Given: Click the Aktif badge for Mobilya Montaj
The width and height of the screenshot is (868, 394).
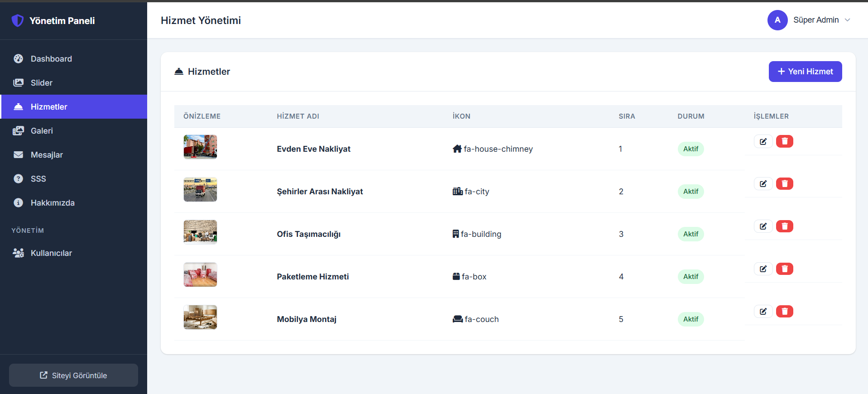Looking at the screenshot, I should pyautogui.click(x=691, y=319).
